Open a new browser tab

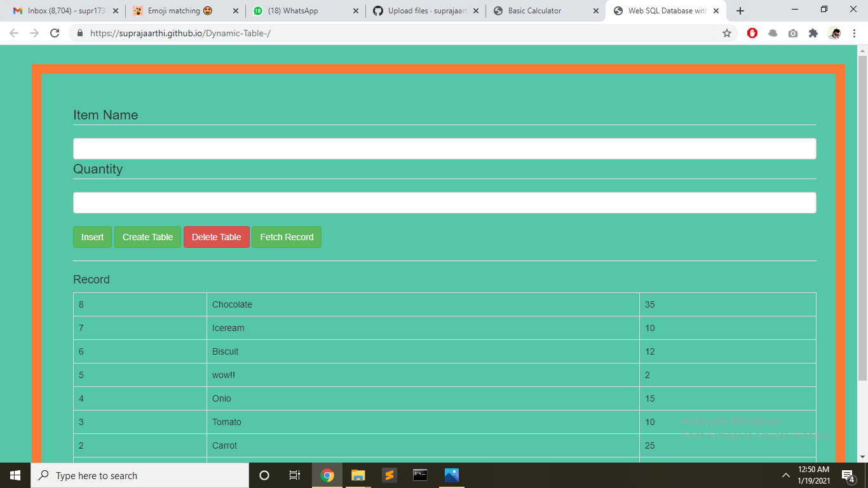point(740,11)
